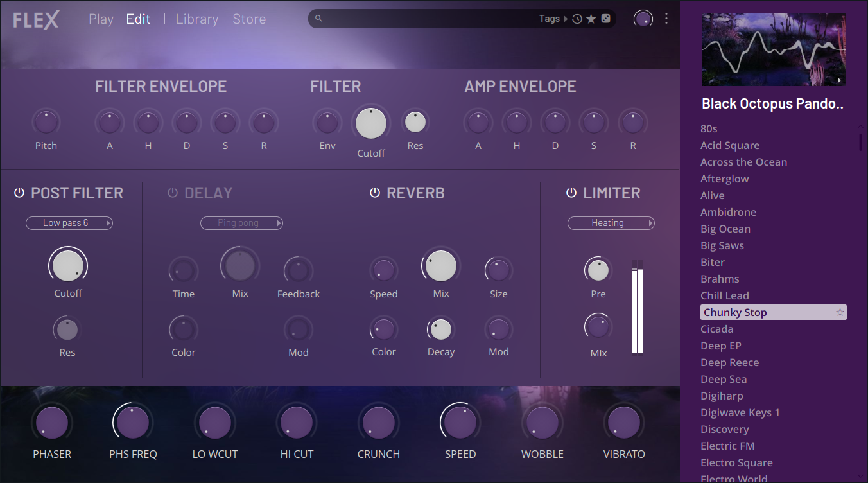
Task: Click the CRUNCH macro knob
Action: 379,423
